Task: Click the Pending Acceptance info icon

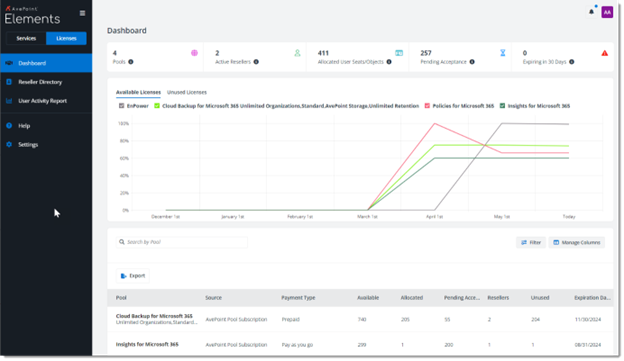Action: [x=472, y=62]
